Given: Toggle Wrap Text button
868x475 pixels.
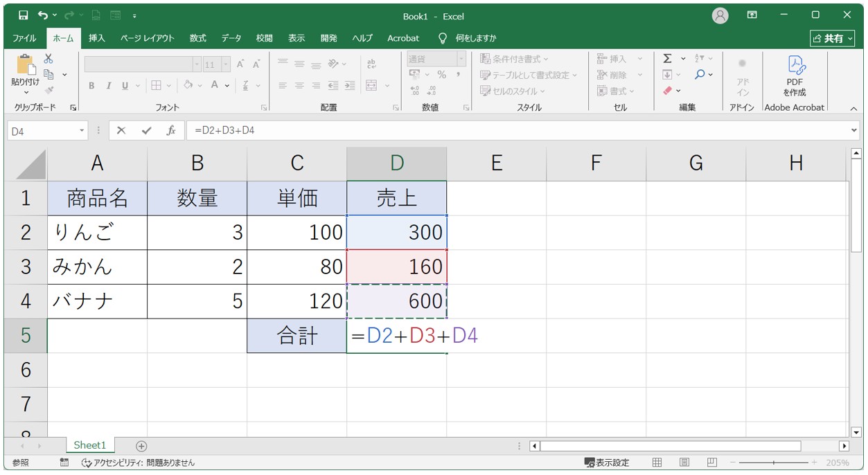Looking at the screenshot, I should (372, 64).
